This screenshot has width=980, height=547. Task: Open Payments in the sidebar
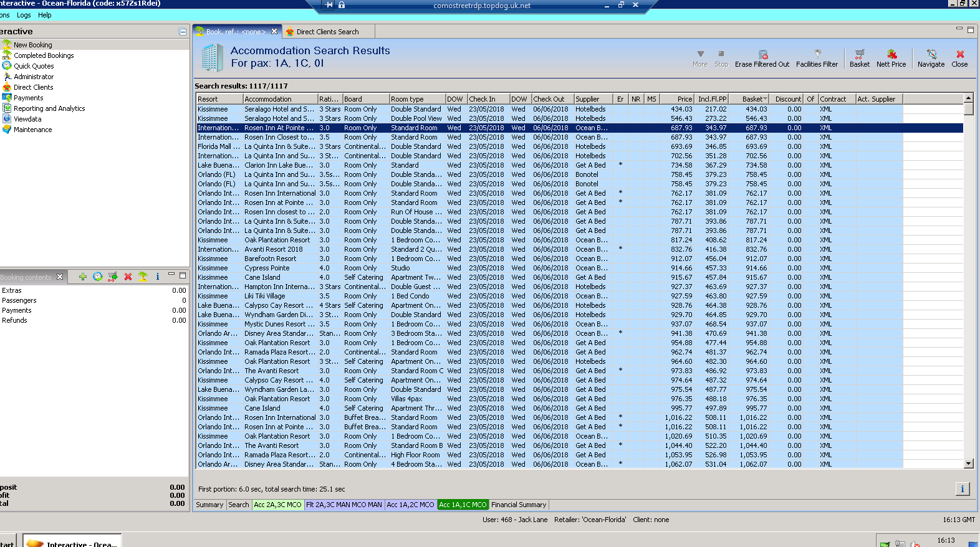pos(29,98)
